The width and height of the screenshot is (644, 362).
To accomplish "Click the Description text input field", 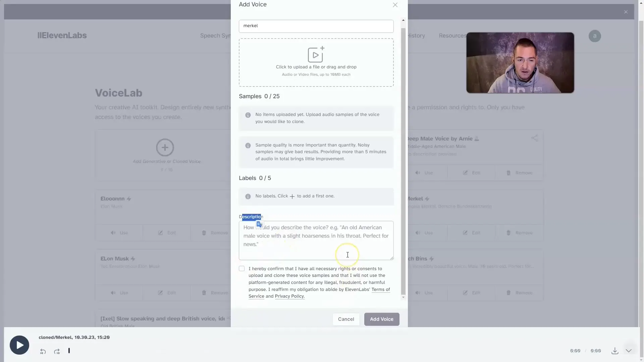I will coord(316,240).
